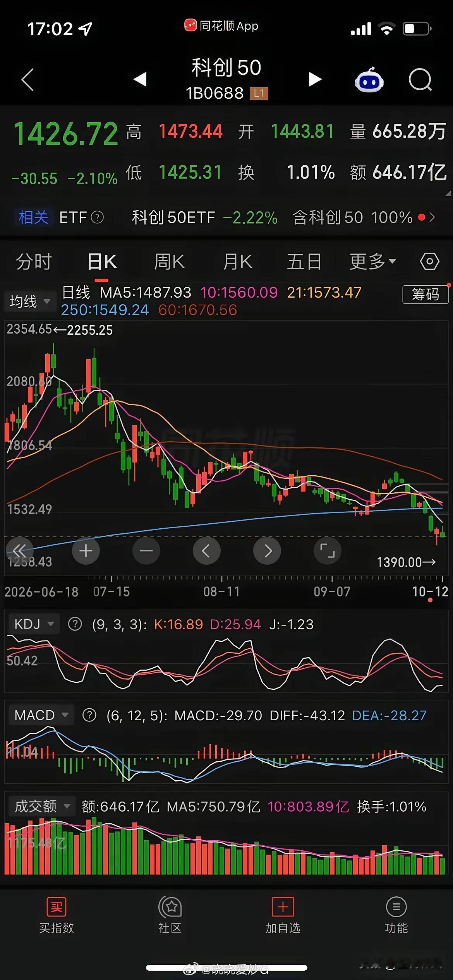The image size is (453, 980).
Task: Move chart right with chevron button
Action: pyautogui.click(x=267, y=550)
